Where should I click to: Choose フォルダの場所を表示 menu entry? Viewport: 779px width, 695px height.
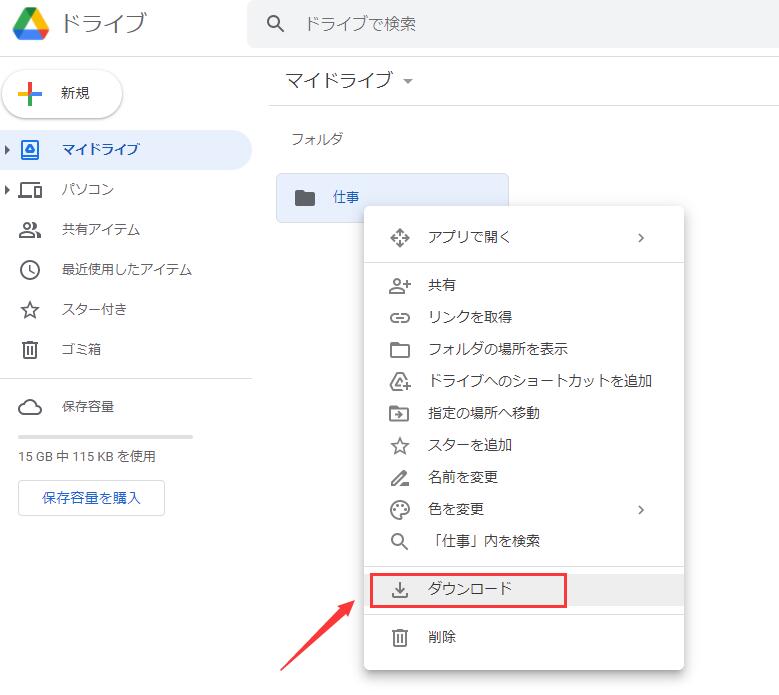524,349
